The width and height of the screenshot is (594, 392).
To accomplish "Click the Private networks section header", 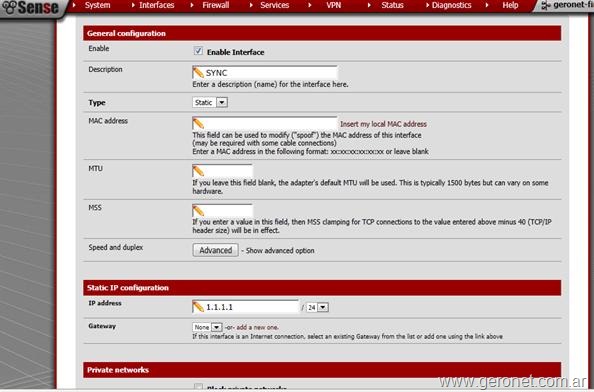I will pos(322,370).
